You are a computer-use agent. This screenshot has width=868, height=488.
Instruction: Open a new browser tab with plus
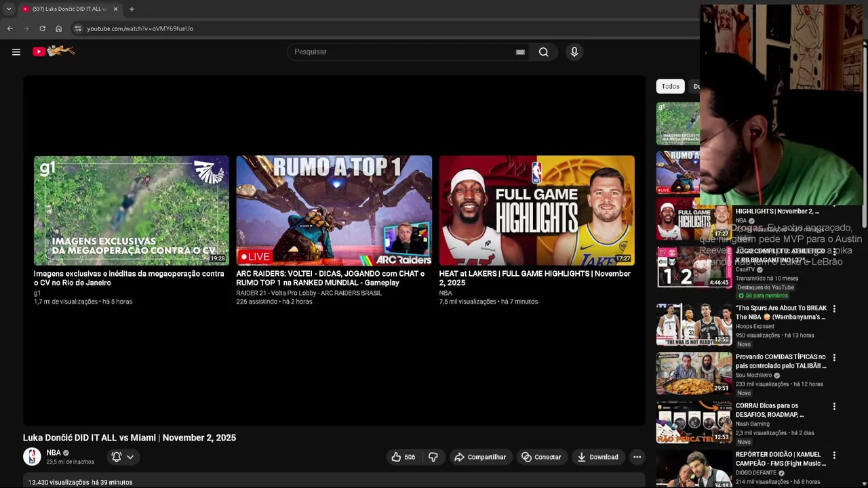click(x=132, y=9)
